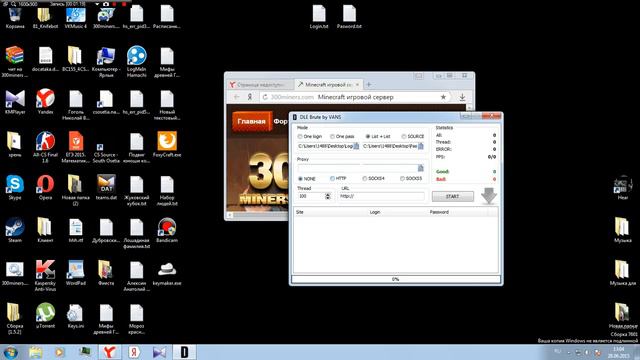Screen dimensions: 640x360
Task: Open Windows Media Player from taskbar
Action: (60, 352)
